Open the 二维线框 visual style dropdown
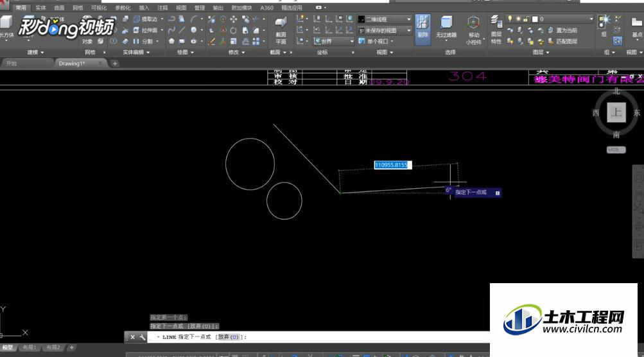 (385, 19)
